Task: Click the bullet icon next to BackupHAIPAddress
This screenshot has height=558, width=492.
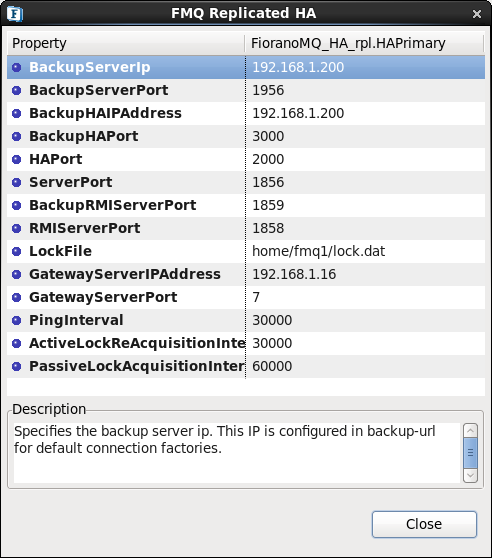Action: pos(17,114)
